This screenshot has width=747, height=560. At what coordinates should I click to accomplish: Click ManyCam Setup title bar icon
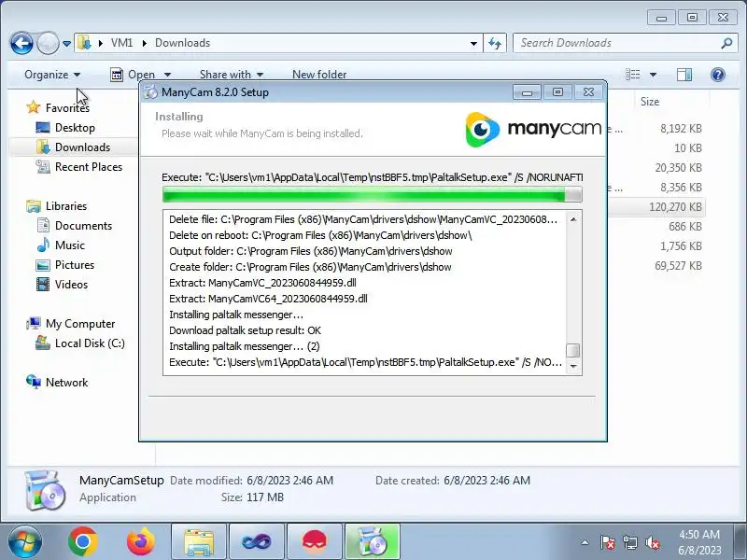point(150,91)
